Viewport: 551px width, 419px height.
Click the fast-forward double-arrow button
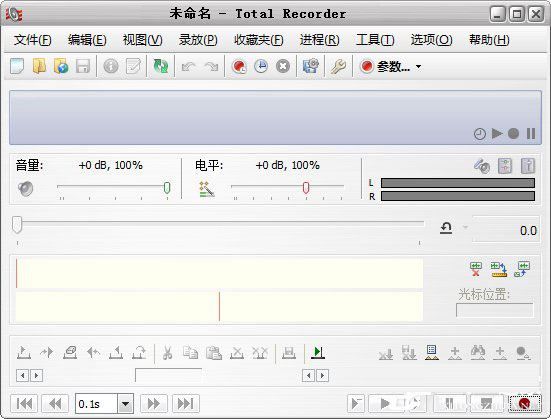pyautogui.click(x=154, y=404)
